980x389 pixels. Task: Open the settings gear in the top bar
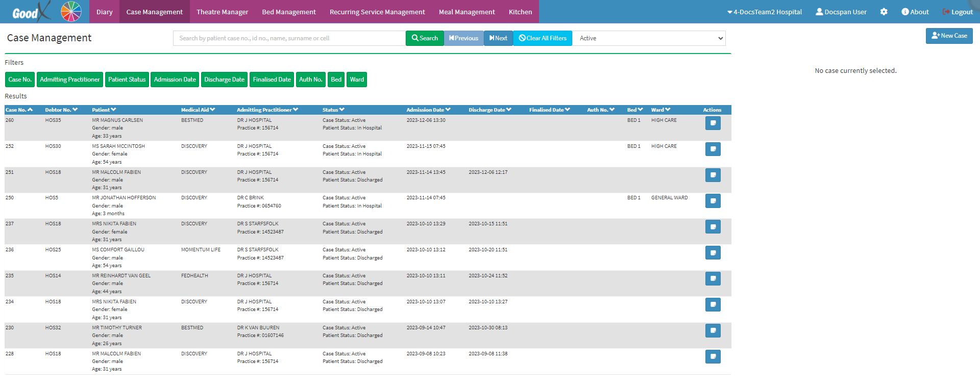tap(884, 12)
